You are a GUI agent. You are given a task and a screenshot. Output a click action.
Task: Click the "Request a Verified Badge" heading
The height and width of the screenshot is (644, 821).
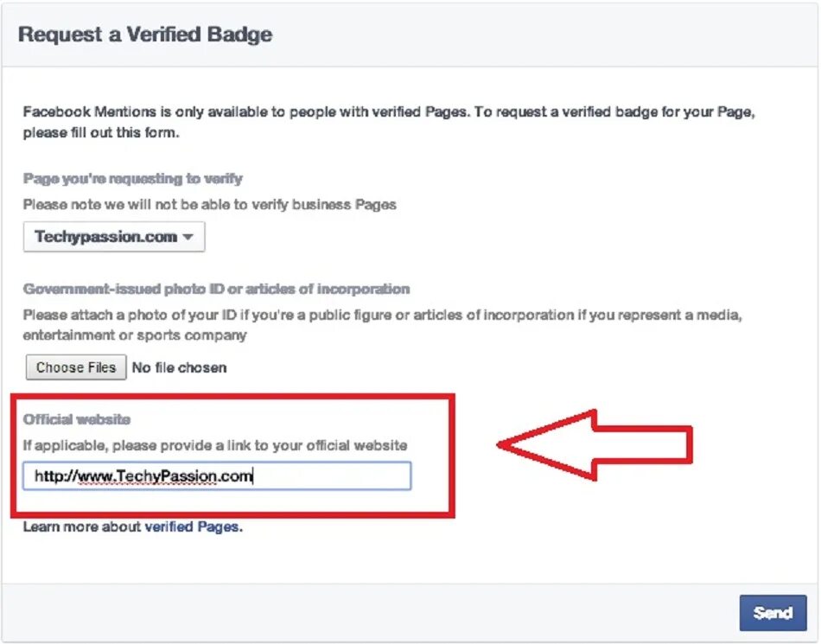pyautogui.click(x=145, y=35)
